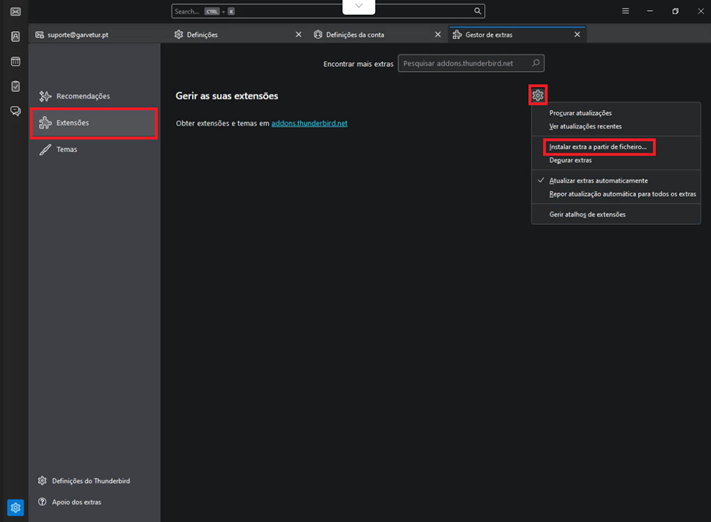Click the blue settings gear in spaces bar

pos(15,507)
